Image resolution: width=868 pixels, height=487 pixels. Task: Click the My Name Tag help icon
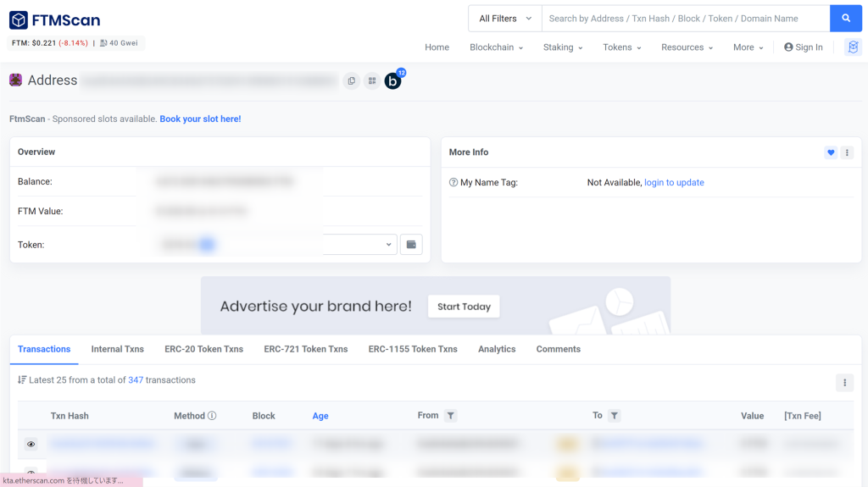click(453, 182)
